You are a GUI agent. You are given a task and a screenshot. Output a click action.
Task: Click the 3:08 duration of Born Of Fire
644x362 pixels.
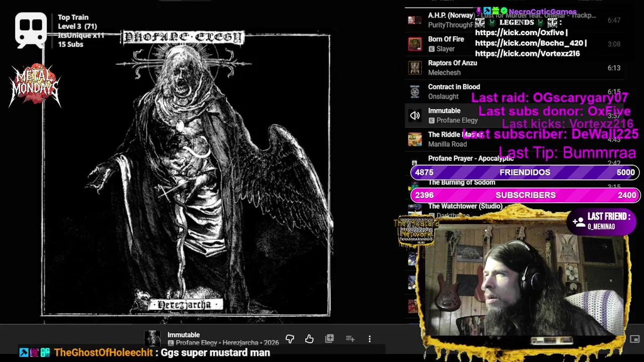pos(614,44)
